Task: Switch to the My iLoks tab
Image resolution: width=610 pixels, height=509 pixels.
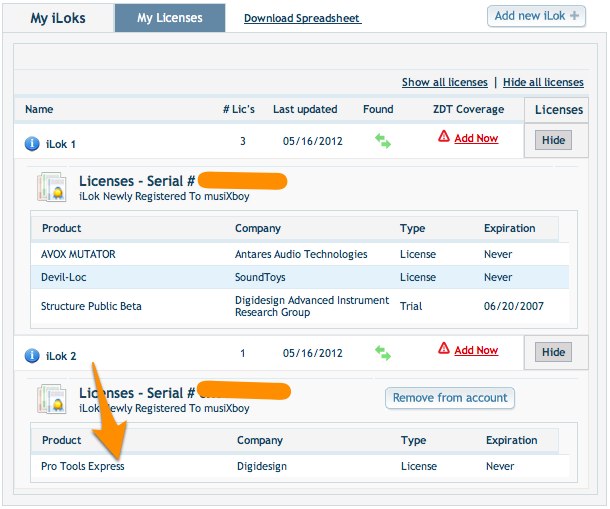Action: (58, 18)
